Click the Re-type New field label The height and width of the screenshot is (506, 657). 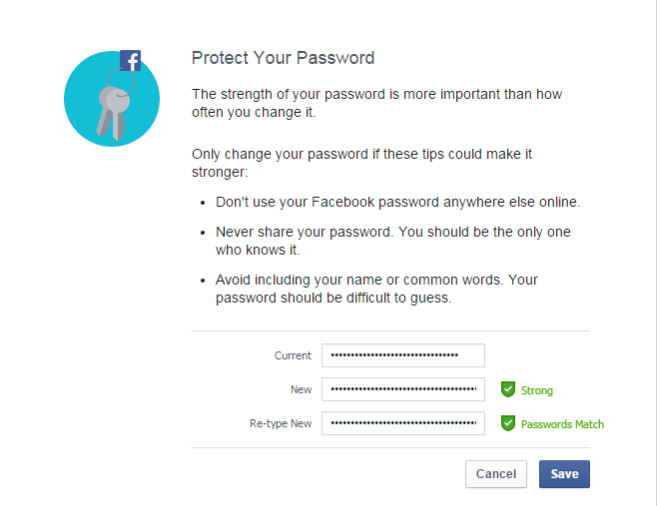click(x=281, y=424)
